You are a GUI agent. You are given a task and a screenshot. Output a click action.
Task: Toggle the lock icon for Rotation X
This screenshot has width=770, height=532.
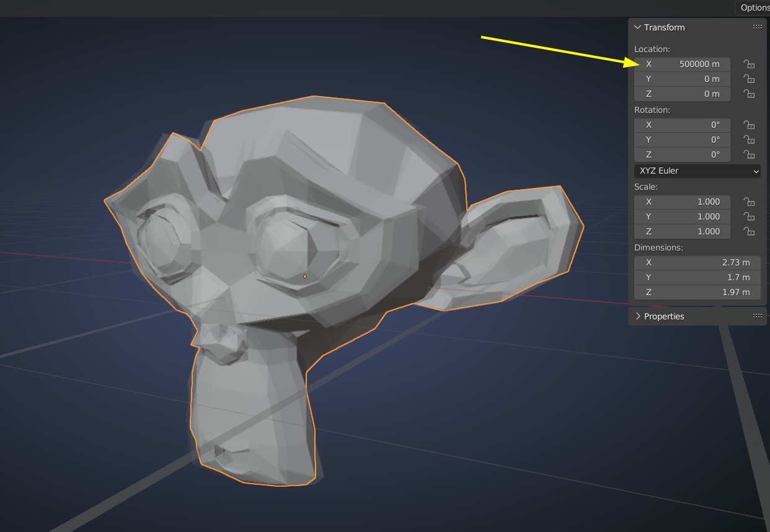point(749,125)
